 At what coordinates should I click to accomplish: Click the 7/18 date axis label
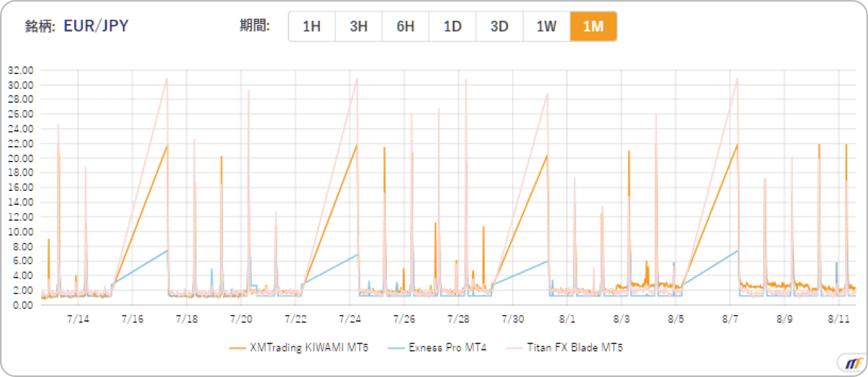(x=187, y=318)
